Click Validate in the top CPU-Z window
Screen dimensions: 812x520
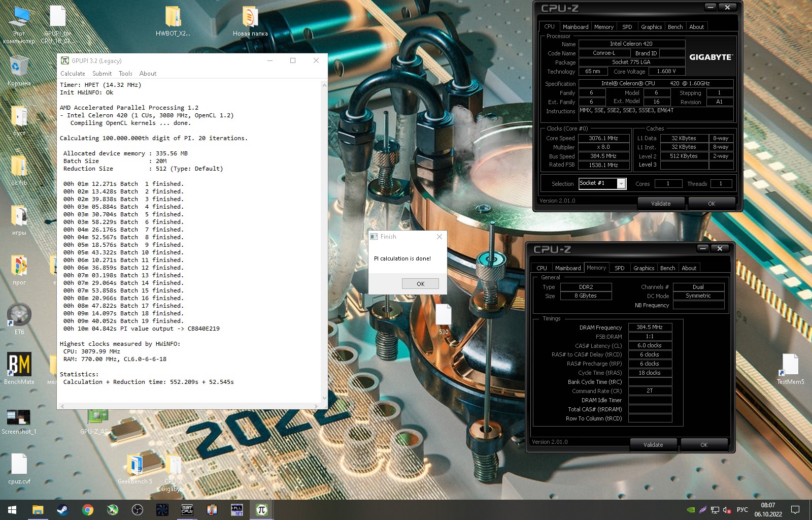coord(661,204)
